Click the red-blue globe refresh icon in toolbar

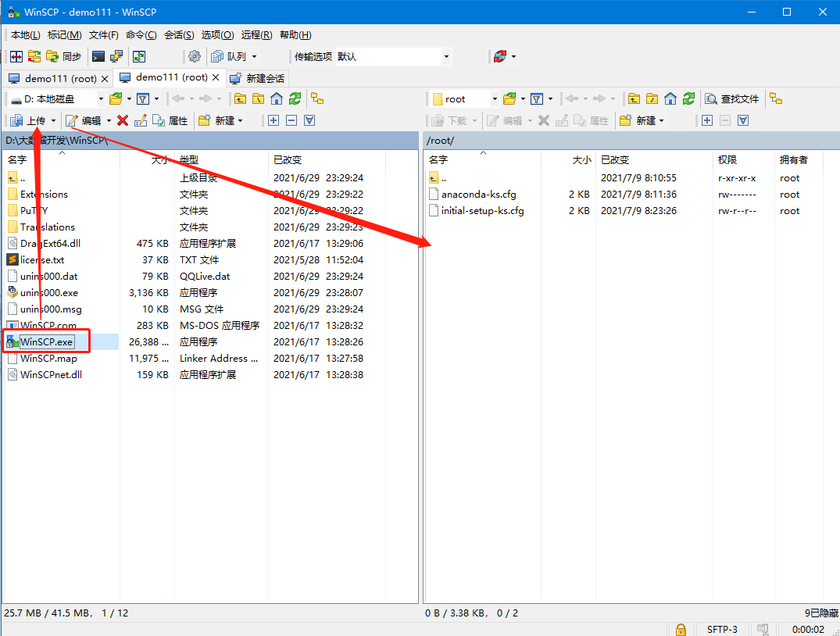500,56
